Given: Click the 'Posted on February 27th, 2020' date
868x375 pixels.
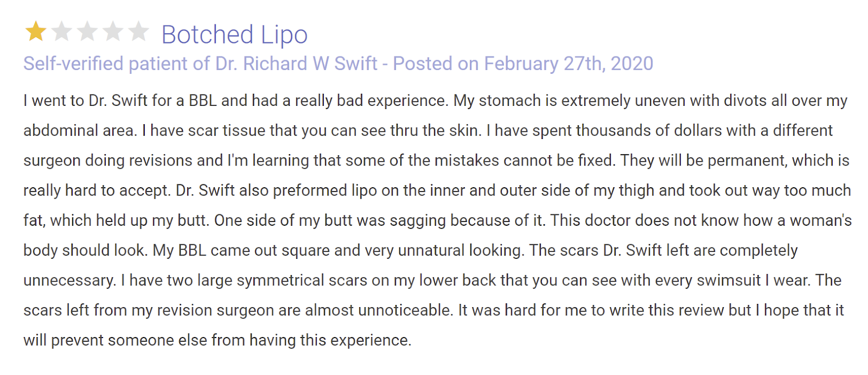Looking at the screenshot, I should [x=522, y=63].
